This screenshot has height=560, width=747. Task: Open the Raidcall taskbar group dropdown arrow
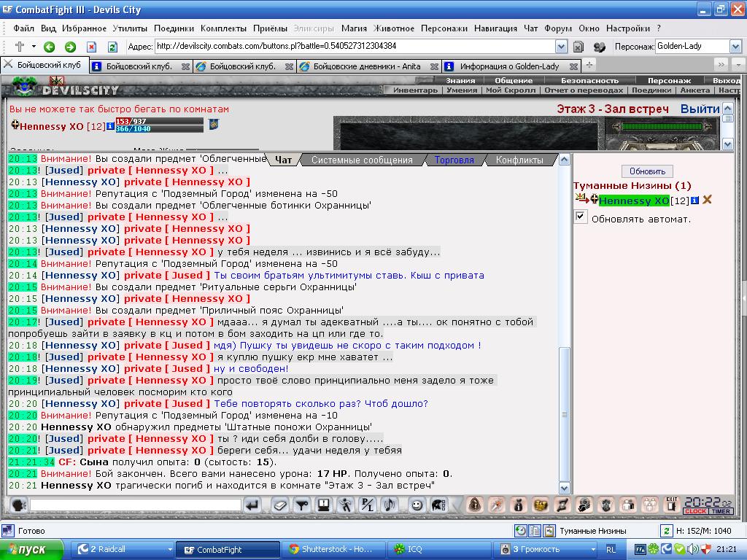pyautogui.click(x=170, y=550)
